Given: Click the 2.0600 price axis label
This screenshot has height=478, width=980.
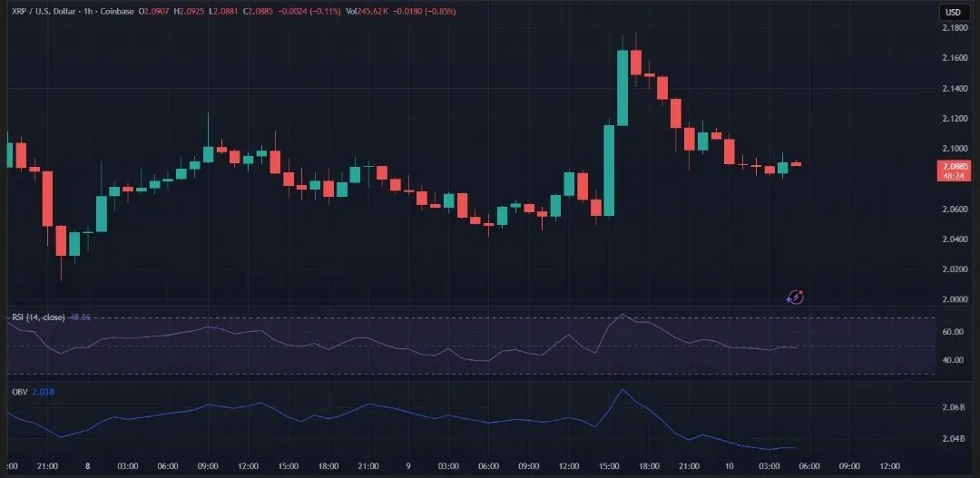Looking at the screenshot, I should click(953, 209).
